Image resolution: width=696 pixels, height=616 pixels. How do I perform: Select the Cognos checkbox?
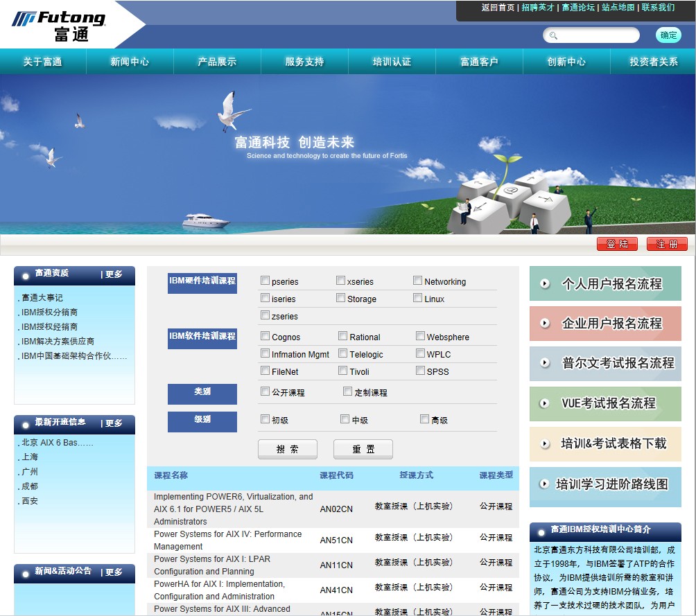point(265,336)
